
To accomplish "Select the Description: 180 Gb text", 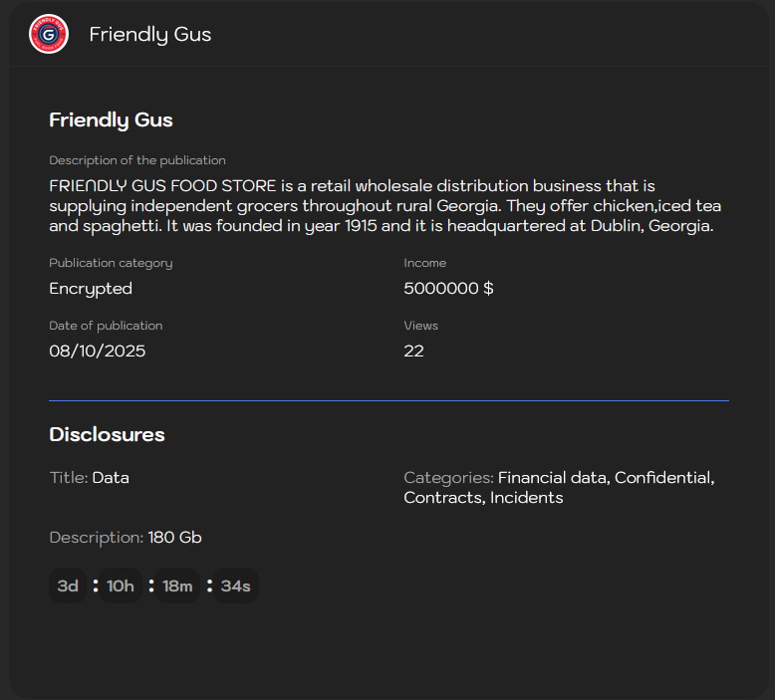I will point(126,538).
